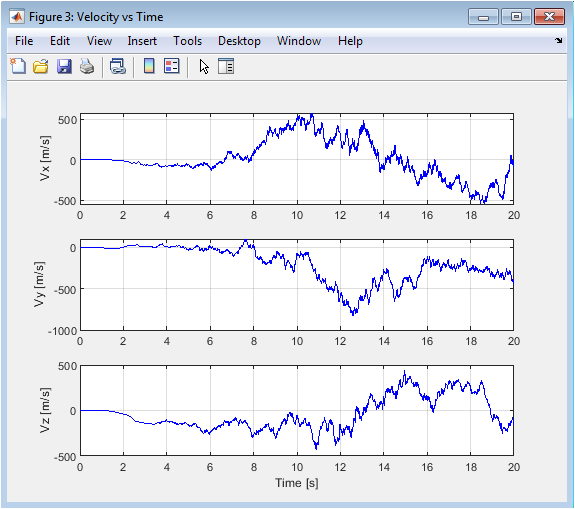Open a file via folder icon
This screenshot has height=509, width=575.
click(x=41, y=66)
